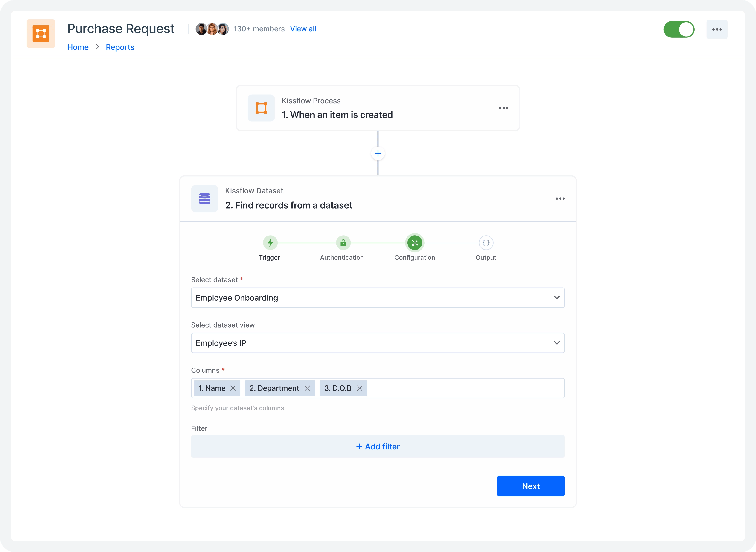Click the Trigger step icon
This screenshot has height=552, width=756.
269,242
